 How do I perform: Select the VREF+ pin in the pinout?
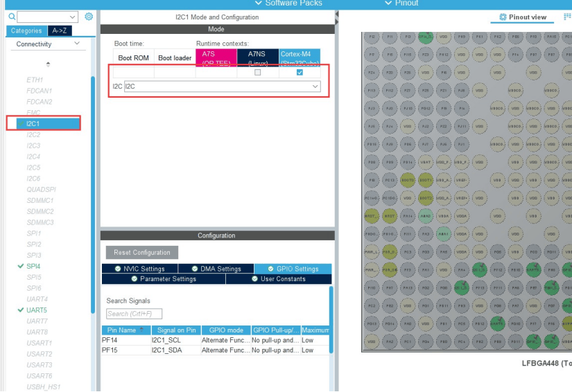[462, 198]
